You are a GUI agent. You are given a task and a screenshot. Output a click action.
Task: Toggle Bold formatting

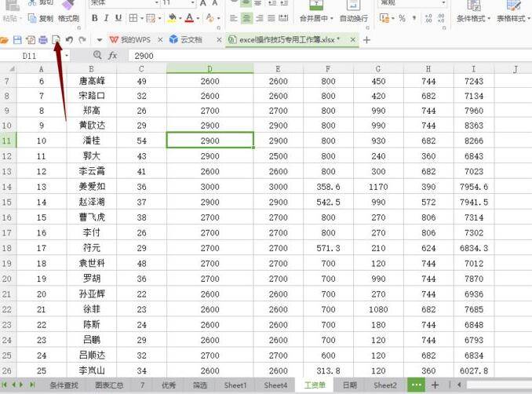(93, 18)
